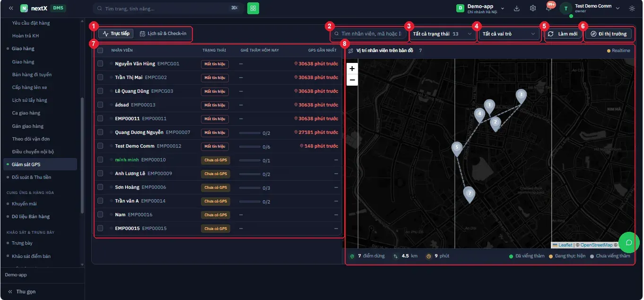Open the OpenStreetMap attribution link
This screenshot has height=300, width=644.
tap(596, 245)
